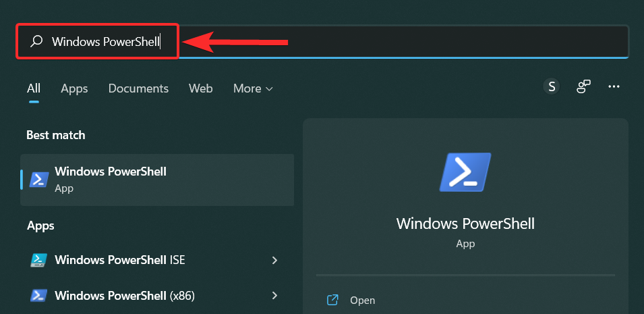Screen dimensions: 644x314
Task: Click the App label under the details pane title
Action: point(465,244)
